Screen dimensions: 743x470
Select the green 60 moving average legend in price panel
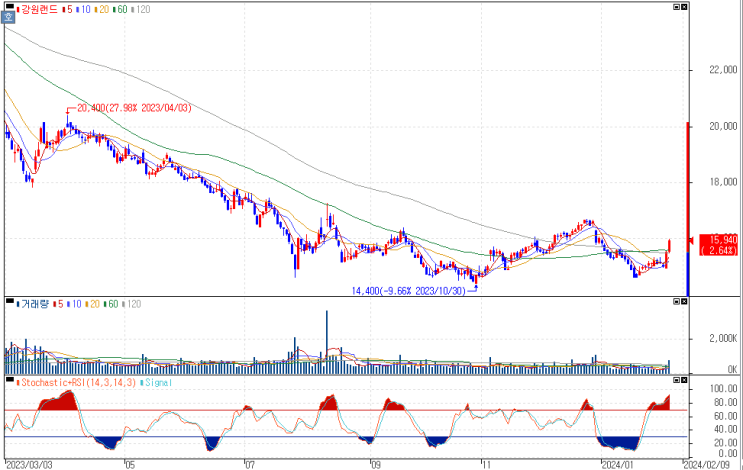pyautogui.click(x=122, y=9)
